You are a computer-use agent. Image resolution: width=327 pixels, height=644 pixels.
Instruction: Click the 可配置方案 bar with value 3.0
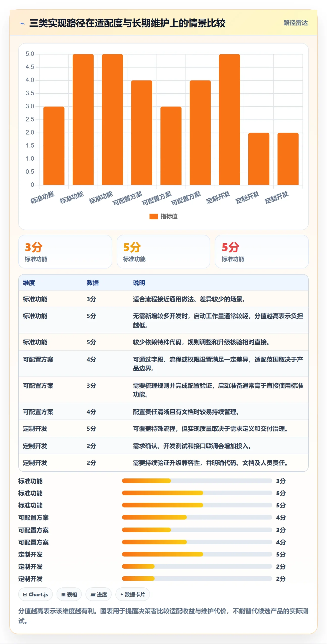(x=171, y=146)
